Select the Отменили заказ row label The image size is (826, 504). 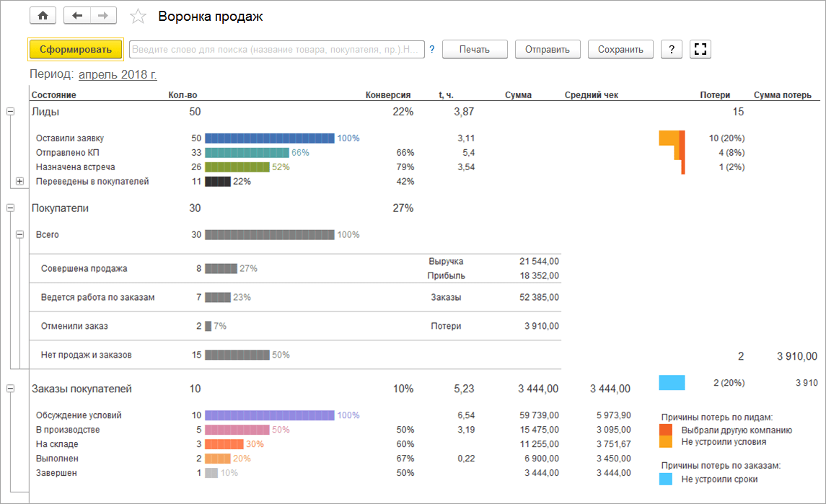pos(74,326)
